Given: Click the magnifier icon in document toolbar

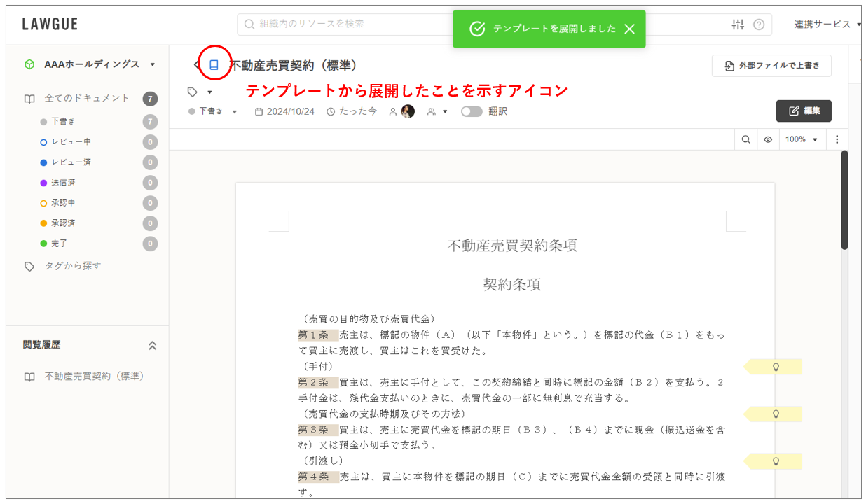Looking at the screenshot, I should 746,139.
